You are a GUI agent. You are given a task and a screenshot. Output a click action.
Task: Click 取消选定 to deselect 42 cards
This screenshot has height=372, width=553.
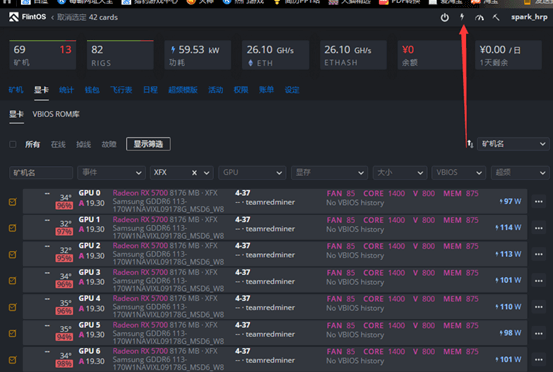[x=72, y=17]
